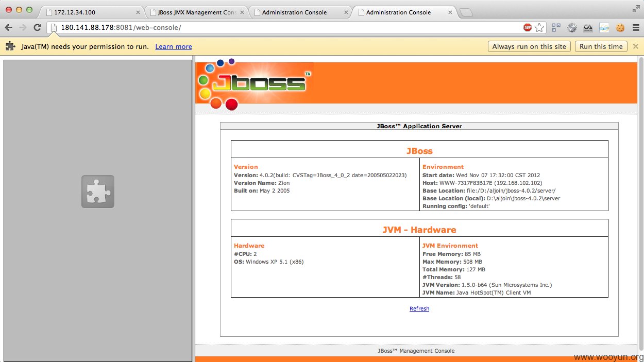Click the Total Memory: 127 MB line
This screenshot has height=362, width=644.
pyautogui.click(x=454, y=269)
